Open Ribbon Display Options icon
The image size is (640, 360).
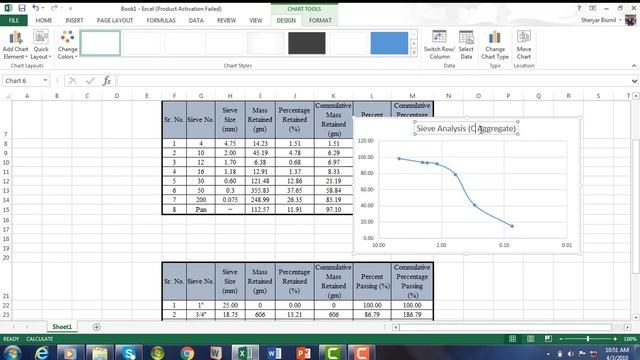tap(593, 8)
